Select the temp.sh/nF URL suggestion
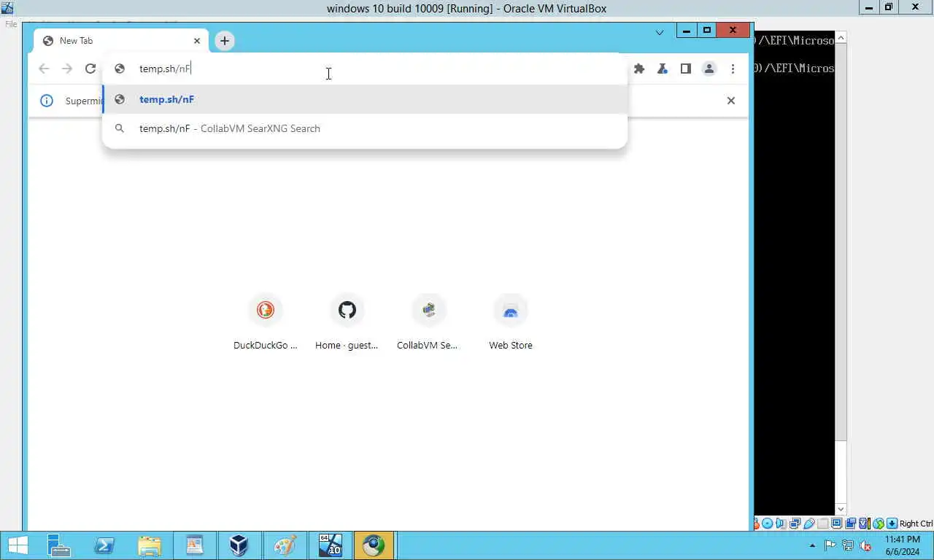This screenshot has width=934, height=560. point(365,99)
